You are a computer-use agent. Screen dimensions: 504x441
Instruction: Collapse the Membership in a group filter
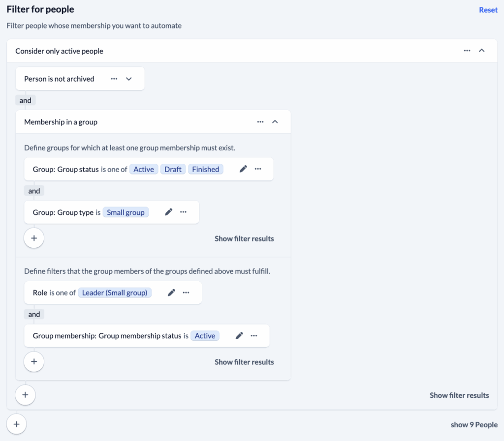275,121
